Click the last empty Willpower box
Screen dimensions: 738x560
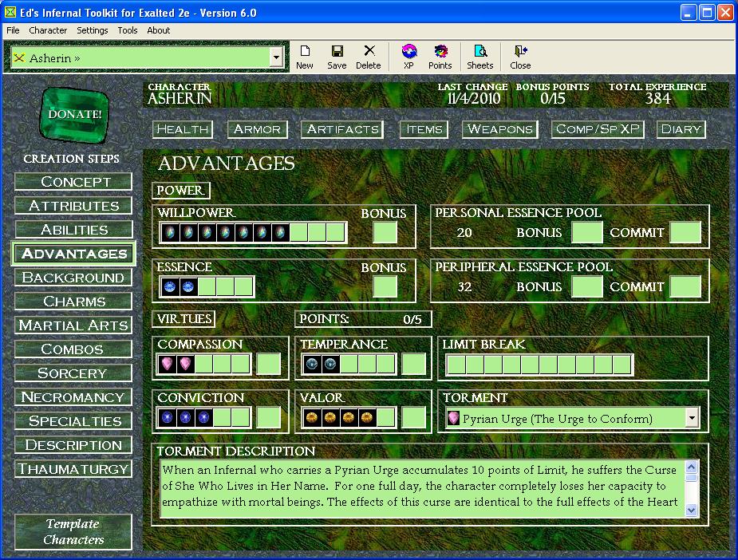pyautogui.click(x=336, y=232)
